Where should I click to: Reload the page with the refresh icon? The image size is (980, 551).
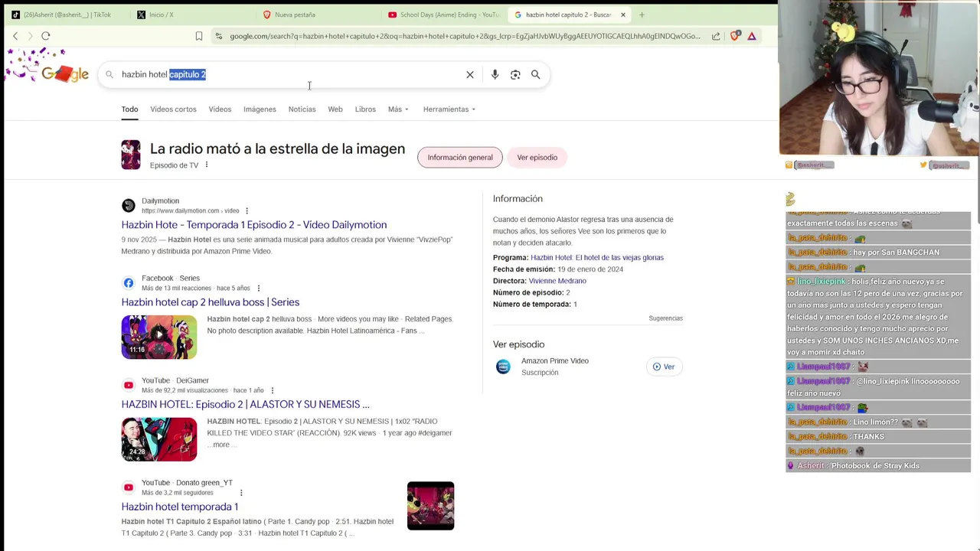(46, 36)
